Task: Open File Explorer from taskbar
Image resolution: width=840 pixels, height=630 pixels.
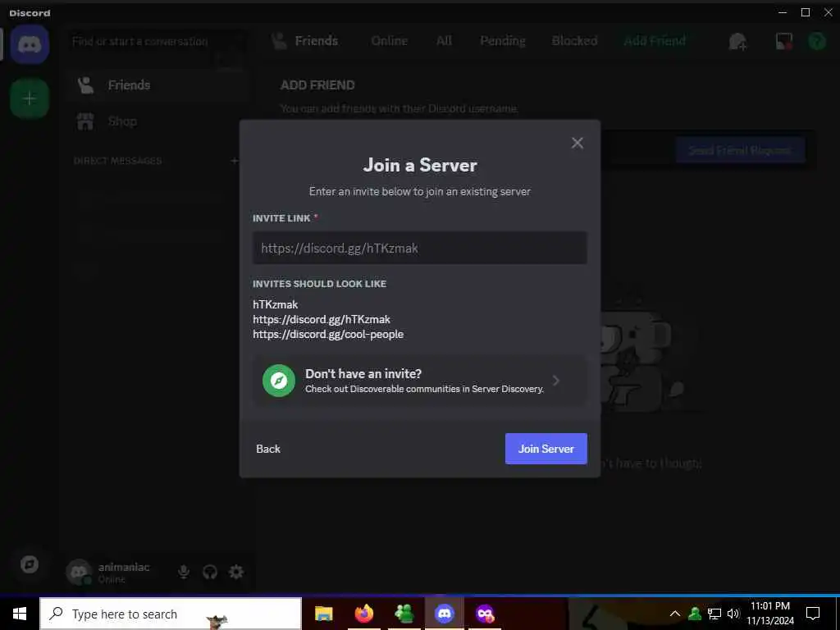Action: 323,614
